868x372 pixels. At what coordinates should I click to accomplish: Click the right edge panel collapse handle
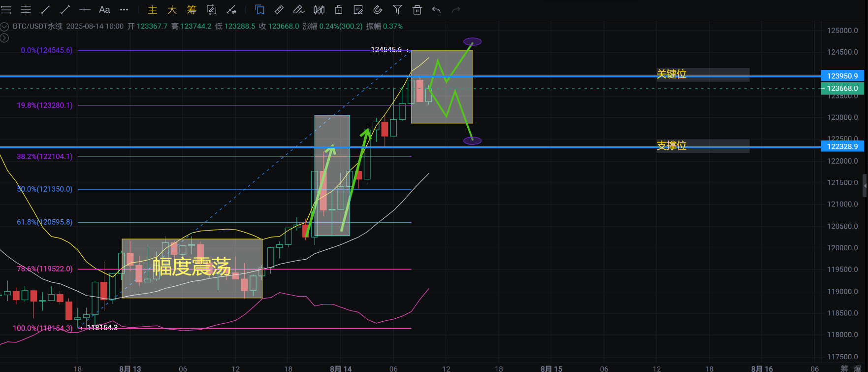pyautogui.click(x=865, y=185)
